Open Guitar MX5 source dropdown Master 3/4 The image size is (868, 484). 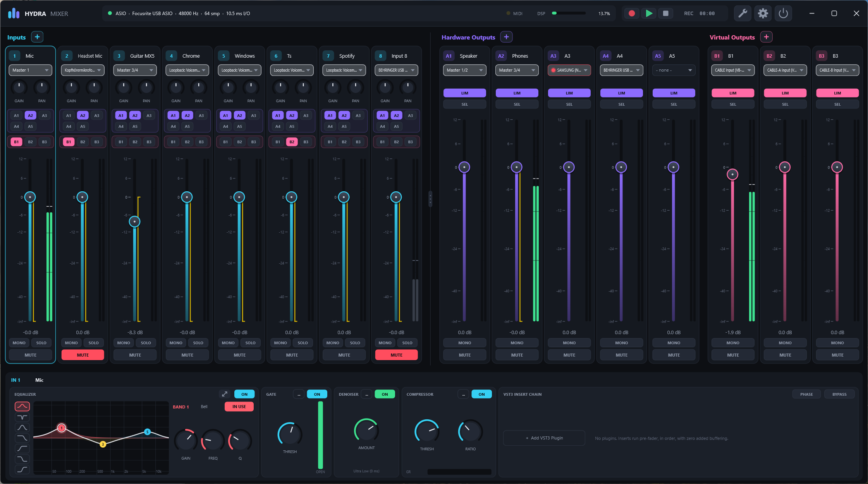pos(135,70)
